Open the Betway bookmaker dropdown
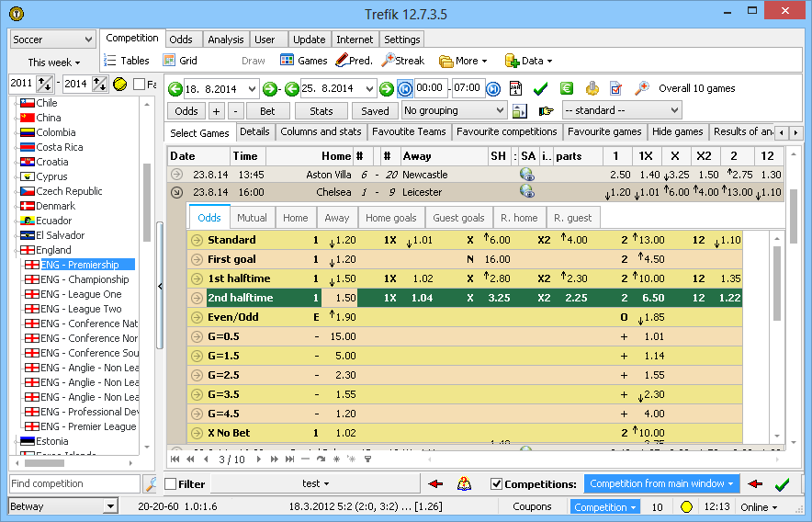This screenshot has height=522, width=812. [62, 506]
